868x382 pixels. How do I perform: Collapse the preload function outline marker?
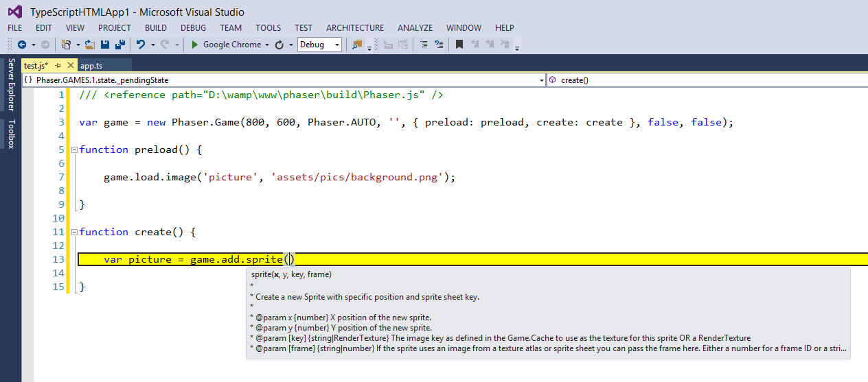pos(74,150)
